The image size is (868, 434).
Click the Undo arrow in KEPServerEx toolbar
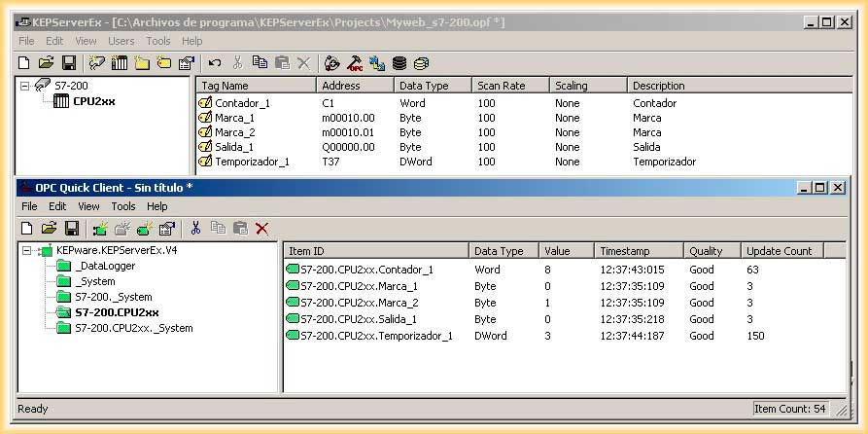click(215, 63)
